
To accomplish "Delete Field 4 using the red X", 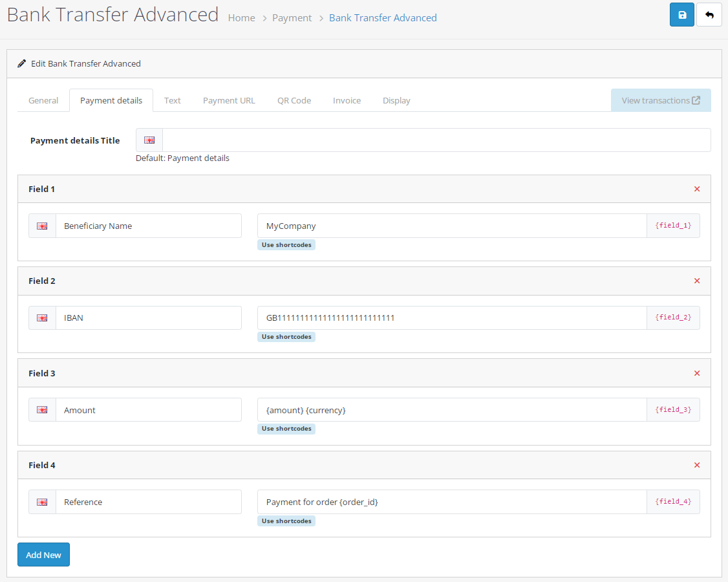I will tap(697, 466).
